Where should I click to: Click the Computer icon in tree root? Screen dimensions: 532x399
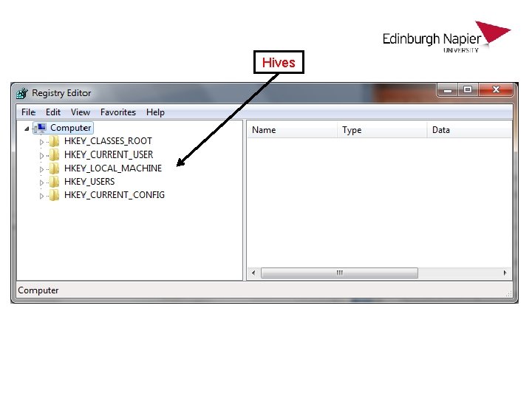[x=41, y=128]
